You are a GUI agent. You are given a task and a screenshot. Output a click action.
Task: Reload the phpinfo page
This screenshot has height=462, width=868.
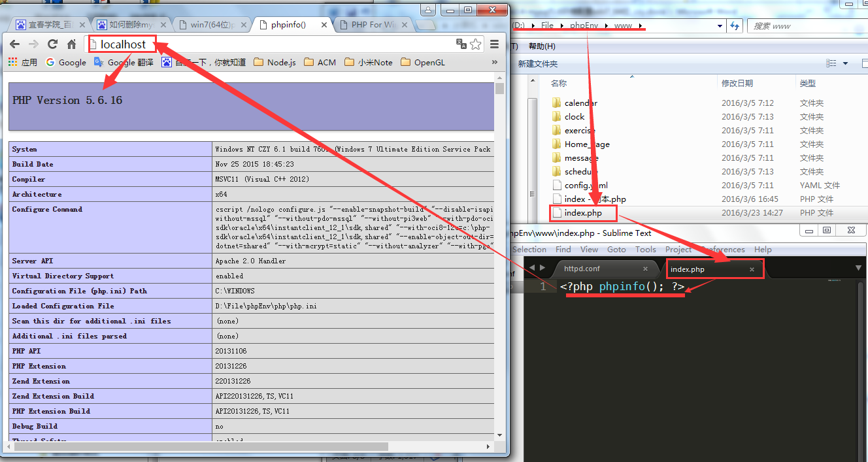coord(53,44)
